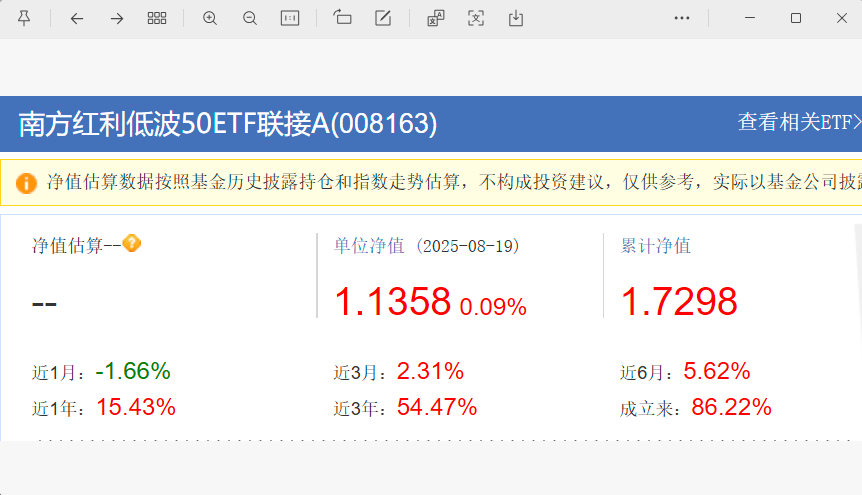Click the 成立来 return 86.22%
This screenshot has width=862, height=495.
732,408
